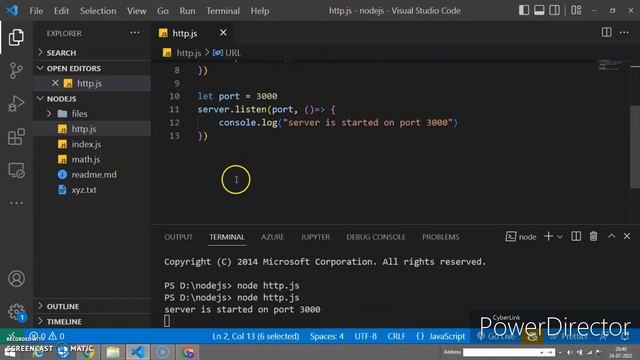Open the launch profile dropdown arrow
This screenshot has height=360, width=640.
pos(560,237)
